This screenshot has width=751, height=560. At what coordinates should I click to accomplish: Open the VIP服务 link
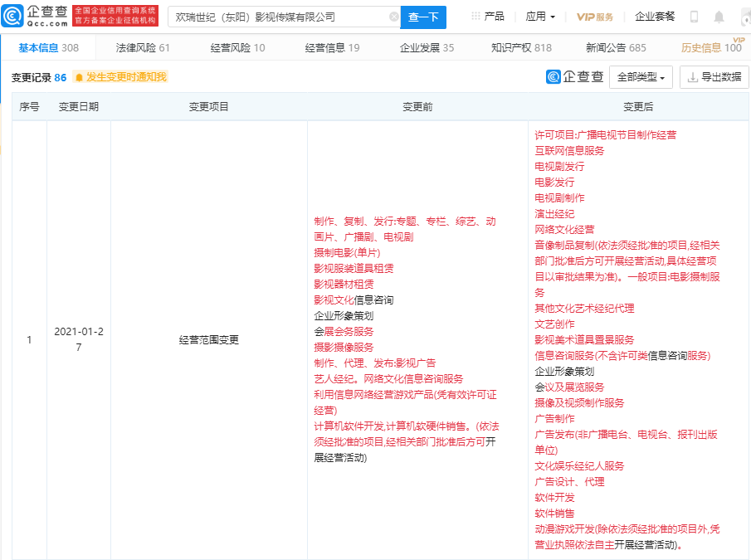(595, 17)
